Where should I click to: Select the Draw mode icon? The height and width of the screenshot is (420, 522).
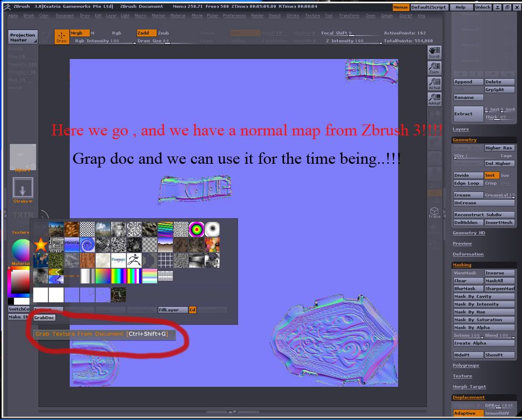[x=61, y=37]
